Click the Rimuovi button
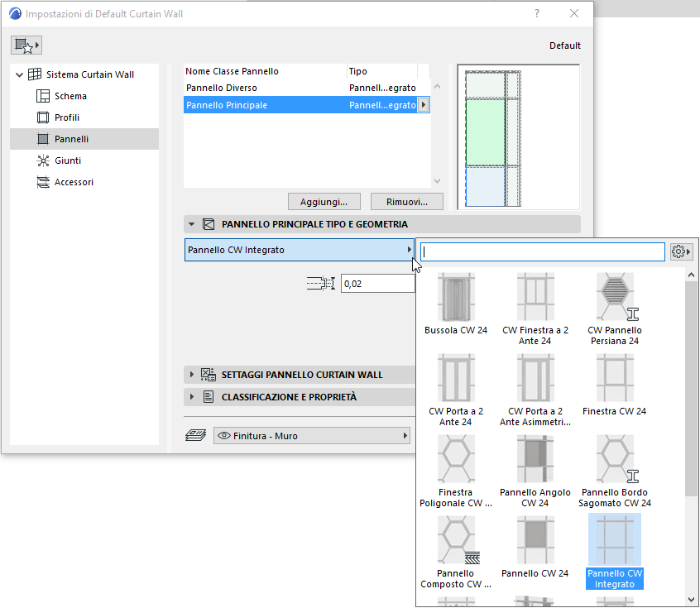 407,202
